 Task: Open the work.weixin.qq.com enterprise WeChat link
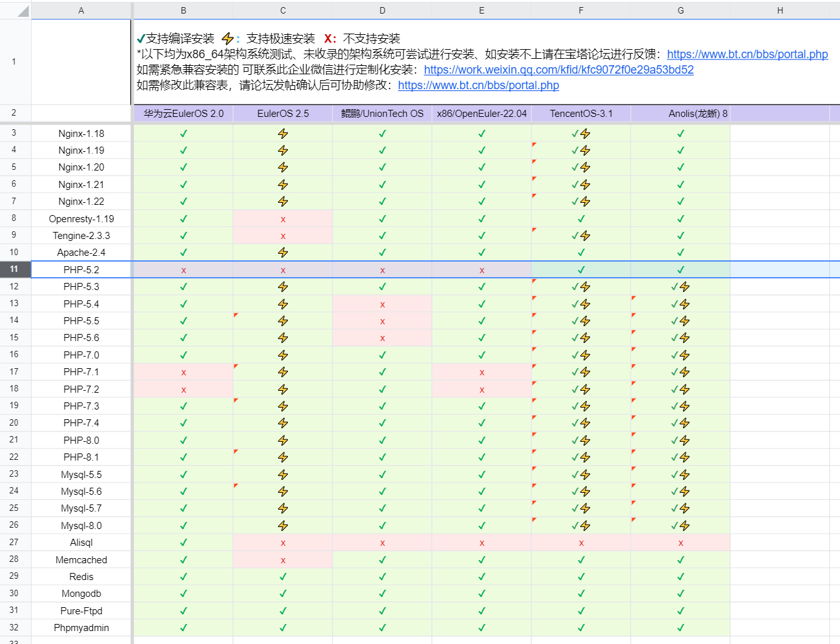[558, 70]
